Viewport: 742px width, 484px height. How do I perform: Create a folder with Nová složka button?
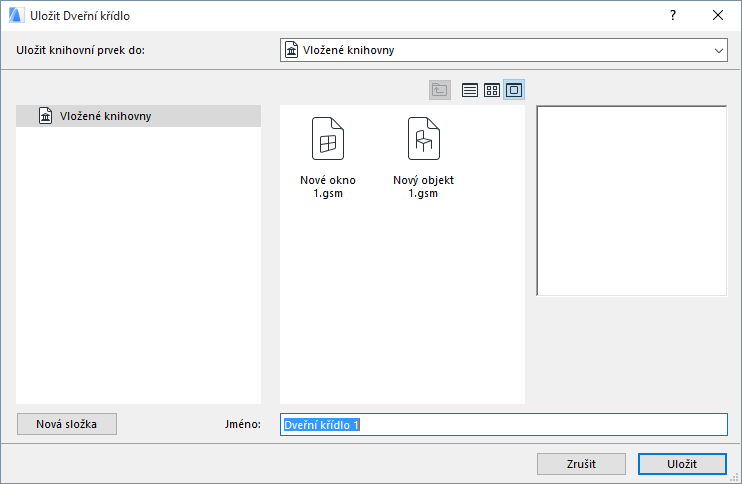click(67, 424)
